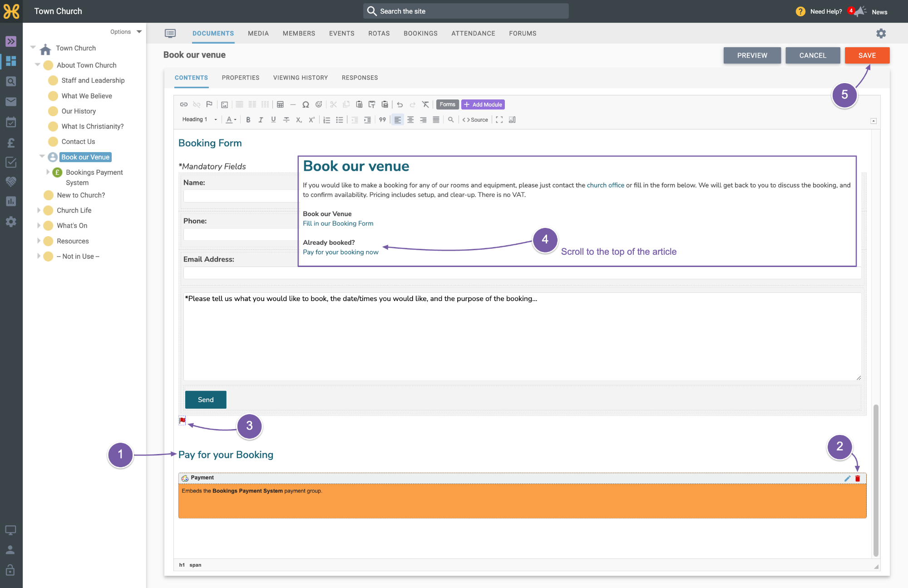
Task: Select the red anchor flag in content
Action: (x=183, y=420)
